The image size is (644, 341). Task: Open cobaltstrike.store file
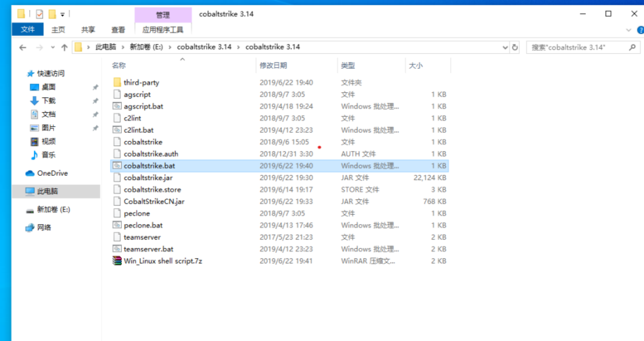[152, 189]
